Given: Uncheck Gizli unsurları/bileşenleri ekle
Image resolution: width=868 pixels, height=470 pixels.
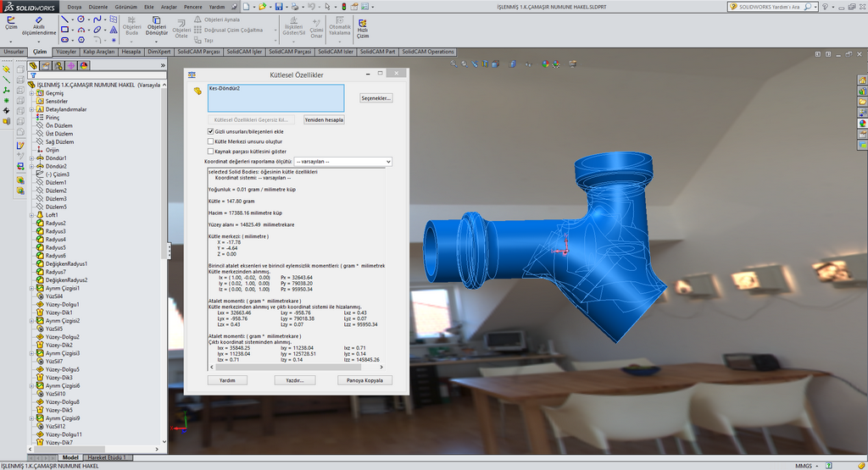Looking at the screenshot, I should (211, 131).
